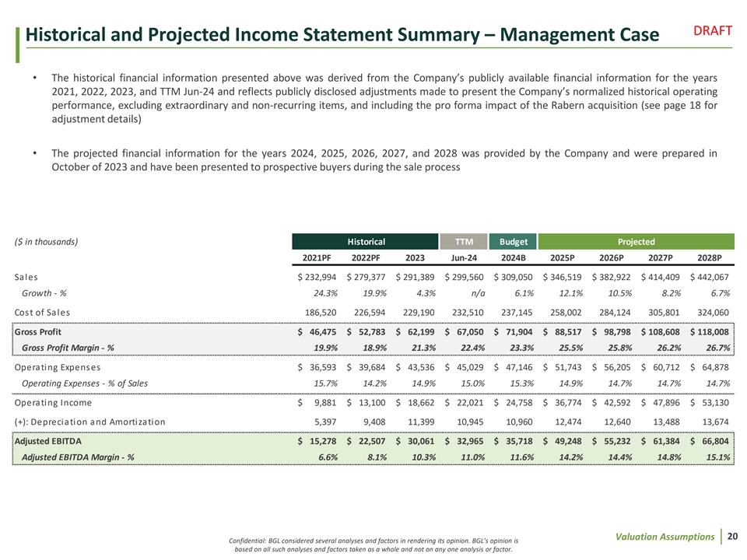Click the Valuation Assumptions footer label
Image resolution: width=747 pixels, height=560 pixels.
coord(665,537)
